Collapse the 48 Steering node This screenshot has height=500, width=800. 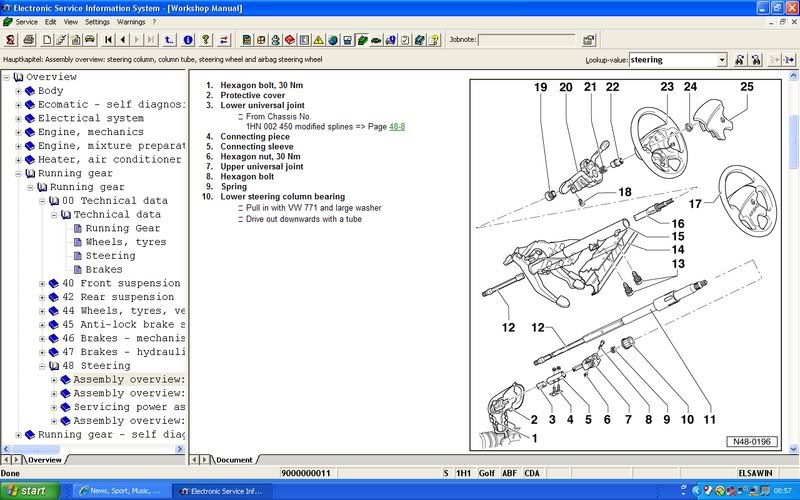tap(42, 366)
